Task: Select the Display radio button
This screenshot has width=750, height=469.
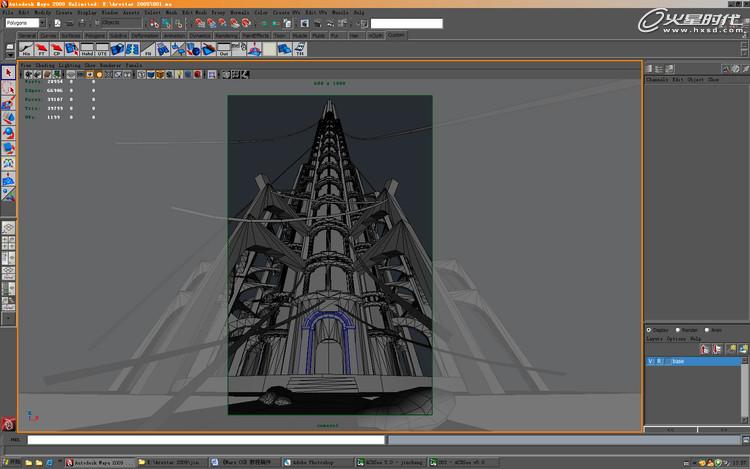Action: [x=649, y=330]
